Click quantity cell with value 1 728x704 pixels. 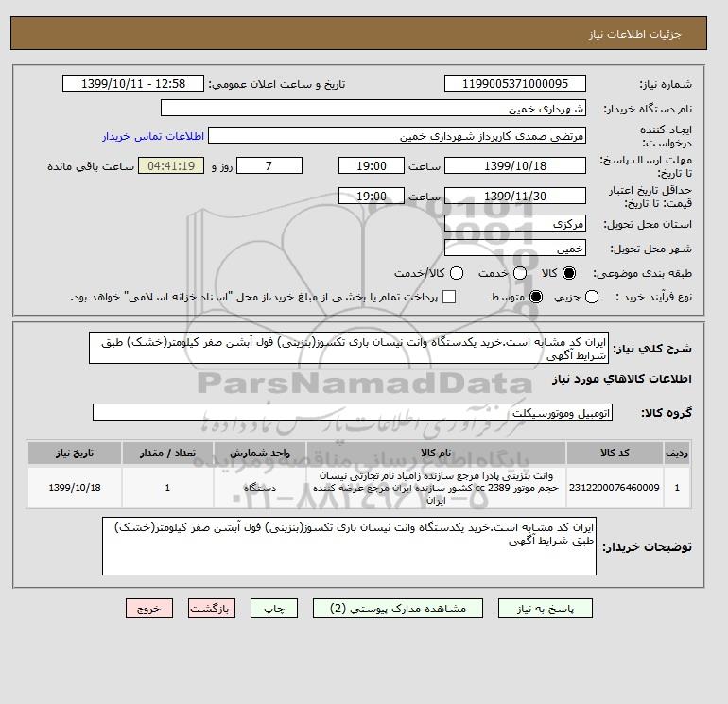coord(167,488)
